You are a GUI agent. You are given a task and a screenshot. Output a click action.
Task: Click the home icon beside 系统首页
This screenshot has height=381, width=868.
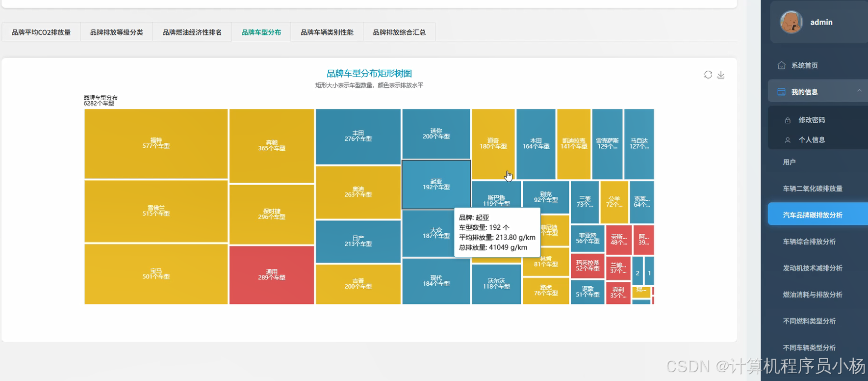point(781,65)
